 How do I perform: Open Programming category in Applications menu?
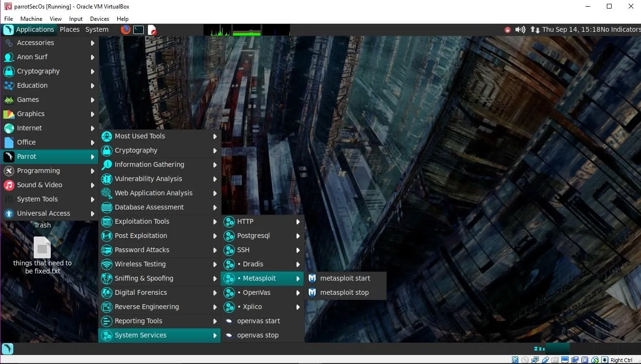click(49, 171)
